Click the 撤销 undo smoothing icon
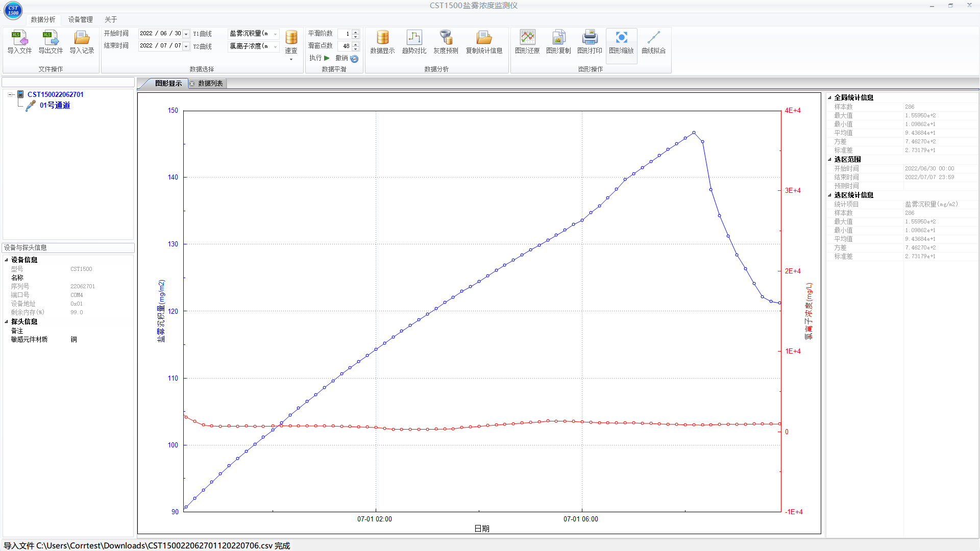The height and width of the screenshot is (551, 980). click(354, 59)
